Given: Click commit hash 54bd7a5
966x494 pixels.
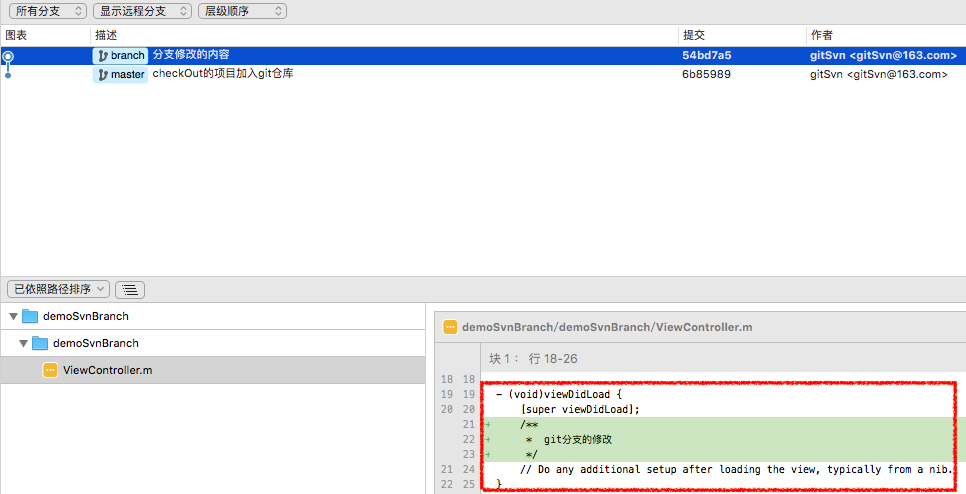Looking at the screenshot, I should coord(707,55).
